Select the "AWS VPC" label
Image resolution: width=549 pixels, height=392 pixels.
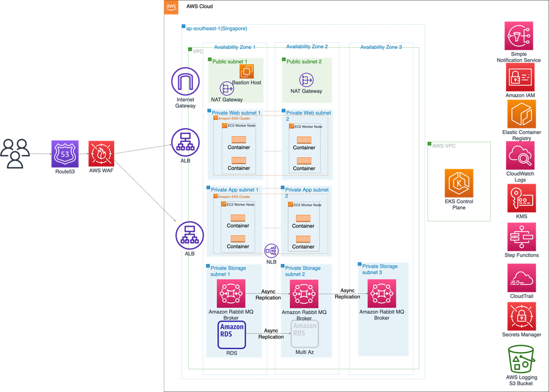click(444, 146)
